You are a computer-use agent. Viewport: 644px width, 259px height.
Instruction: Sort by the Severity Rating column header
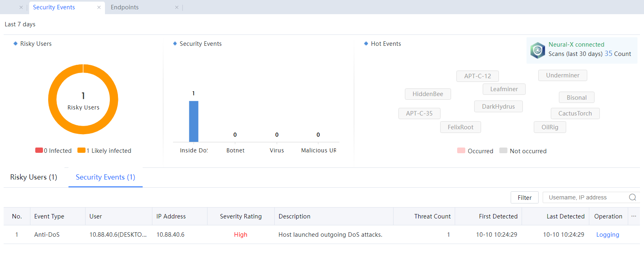(241, 216)
